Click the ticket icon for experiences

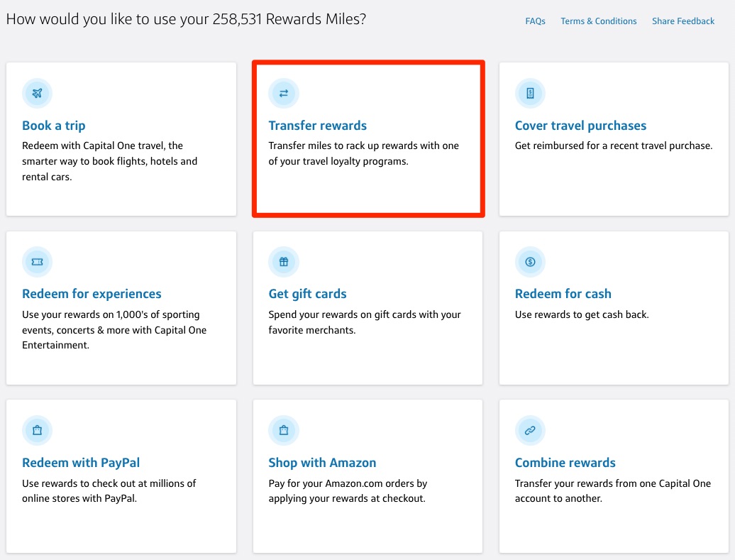point(37,262)
